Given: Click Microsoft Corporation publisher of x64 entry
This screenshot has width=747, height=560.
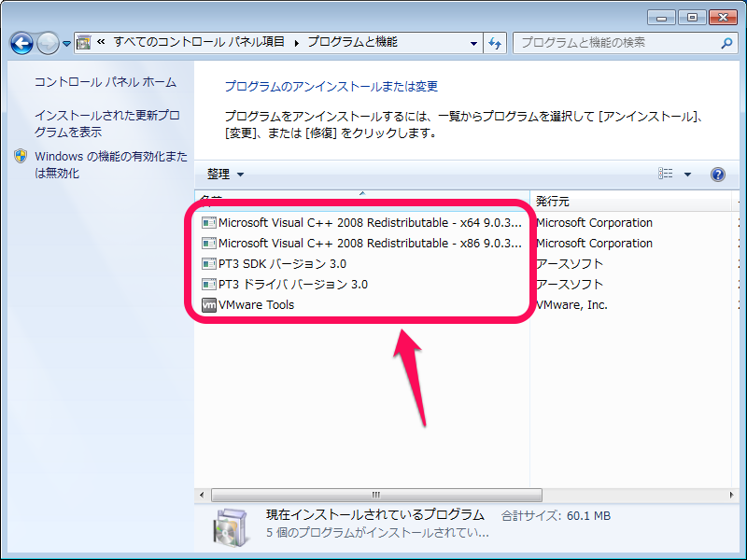Looking at the screenshot, I should coord(594,222).
